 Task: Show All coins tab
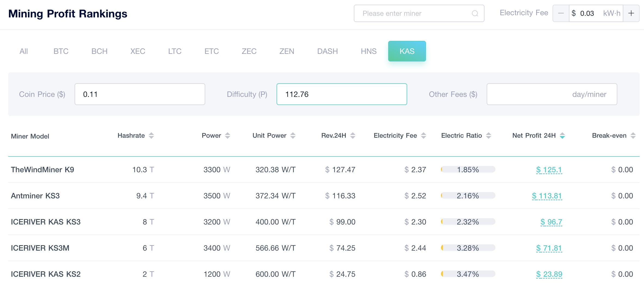coord(24,51)
